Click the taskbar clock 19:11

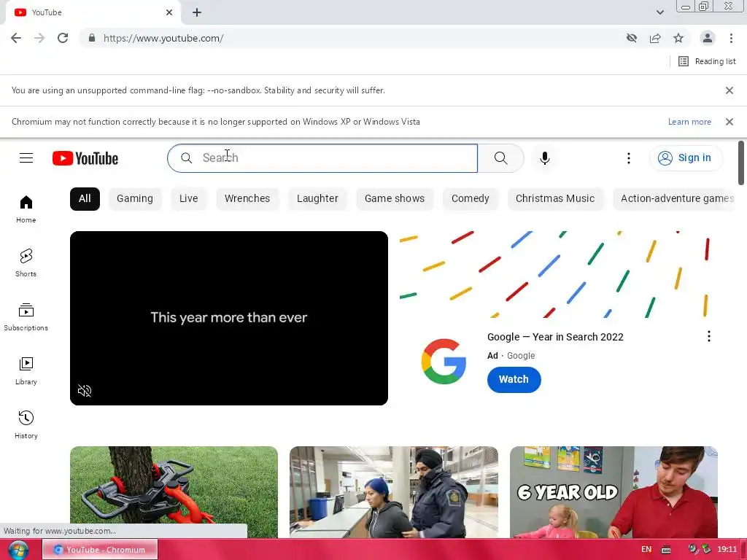coord(727,550)
